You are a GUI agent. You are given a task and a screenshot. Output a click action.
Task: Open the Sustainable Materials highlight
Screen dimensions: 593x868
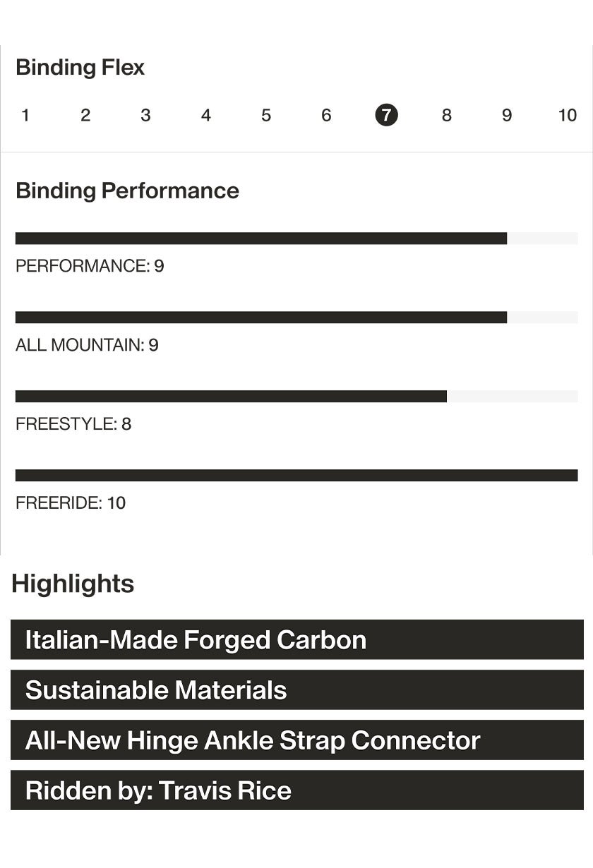297,689
